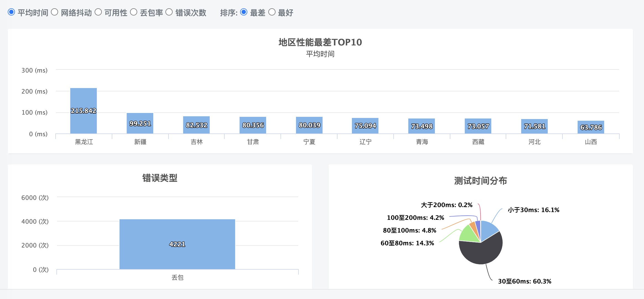Set sort order to 最差
The height and width of the screenshot is (299, 644).
tap(244, 12)
